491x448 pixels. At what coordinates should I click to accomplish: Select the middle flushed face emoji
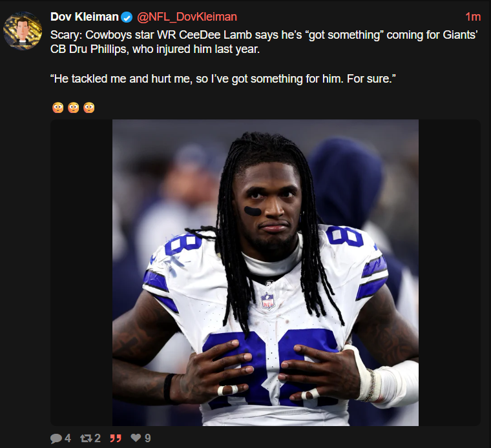pyautogui.click(x=74, y=107)
